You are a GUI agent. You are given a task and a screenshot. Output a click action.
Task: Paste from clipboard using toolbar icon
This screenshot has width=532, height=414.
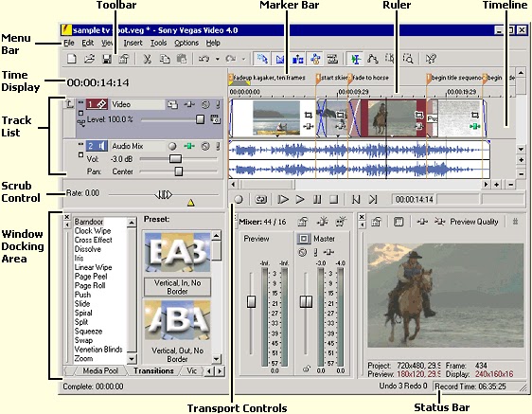click(x=182, y=59)
